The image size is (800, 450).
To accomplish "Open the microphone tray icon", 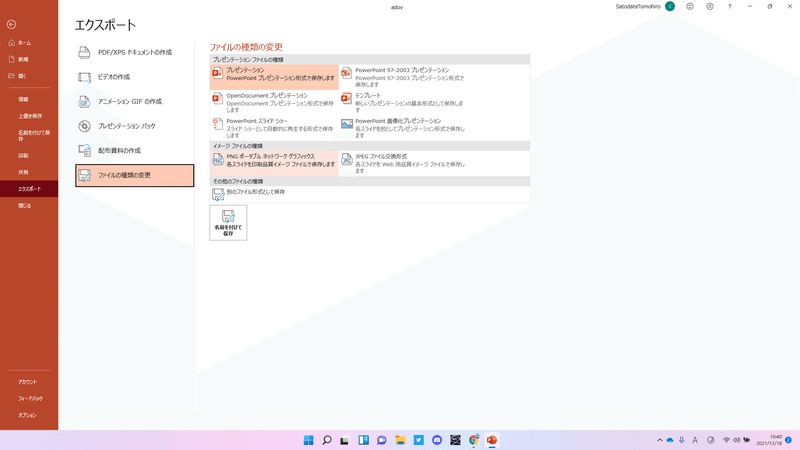I will 681,440.
